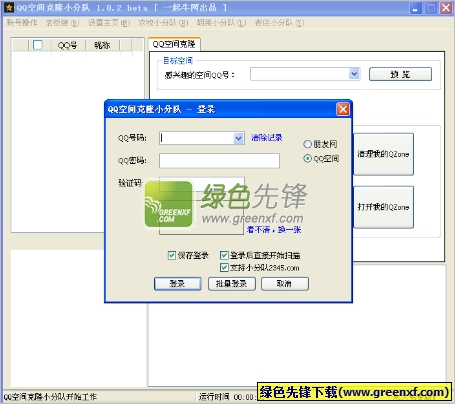Switch to the QQ空间克隆 tab
Image resolution: width=455 pixels, height=404 pixels.
[174, 44]
